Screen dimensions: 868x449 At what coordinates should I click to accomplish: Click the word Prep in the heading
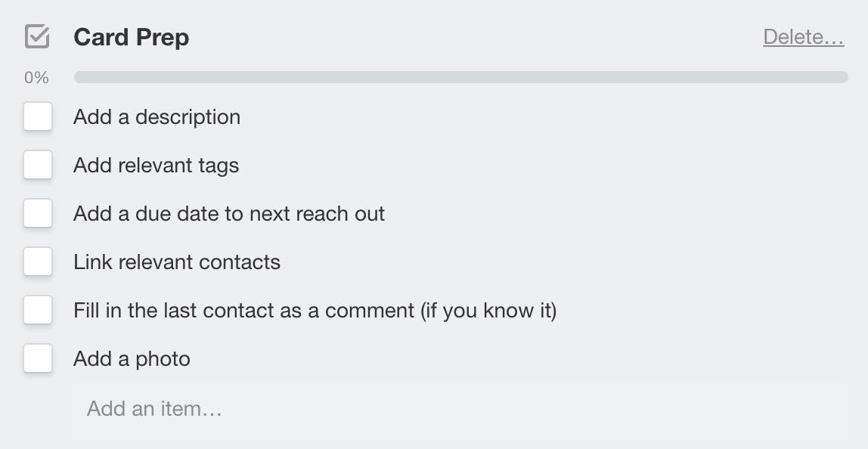tap(163, 39)
